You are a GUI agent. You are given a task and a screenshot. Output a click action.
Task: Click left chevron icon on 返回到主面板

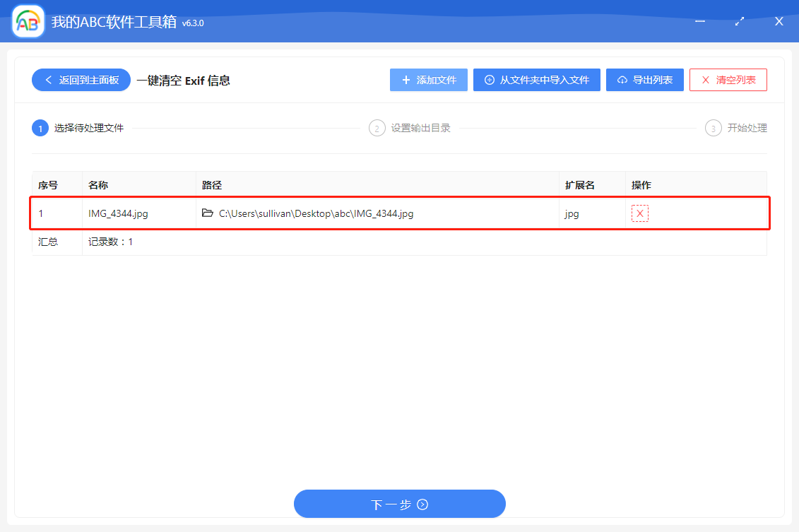click(x=47, y=80)
